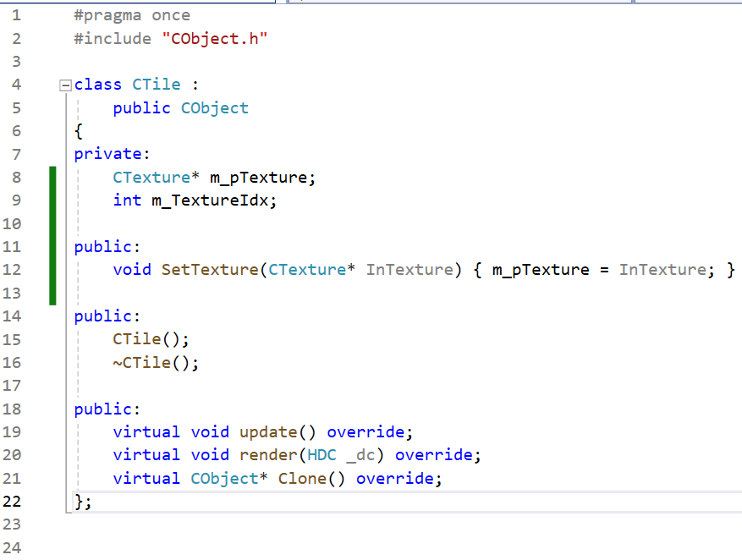Click the CObject base class on line 5
The height and width of the screenshot is (560, 742).
click(x=214, y=108)
